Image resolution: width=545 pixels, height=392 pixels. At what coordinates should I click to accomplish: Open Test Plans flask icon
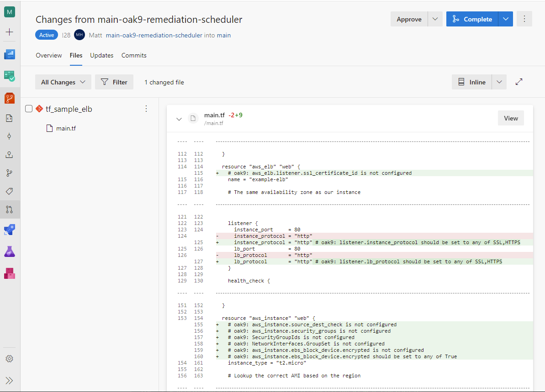pos(10,251)
